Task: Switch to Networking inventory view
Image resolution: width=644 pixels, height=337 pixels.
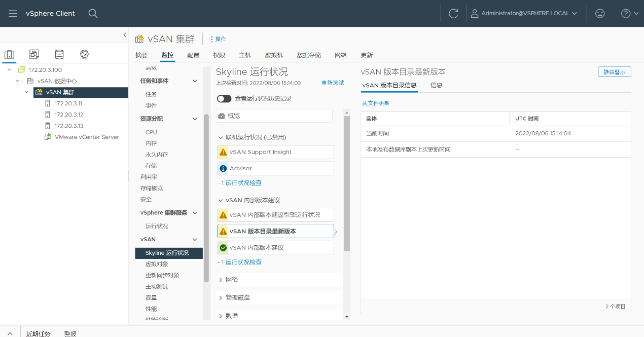Action: [x=84, y=54]
